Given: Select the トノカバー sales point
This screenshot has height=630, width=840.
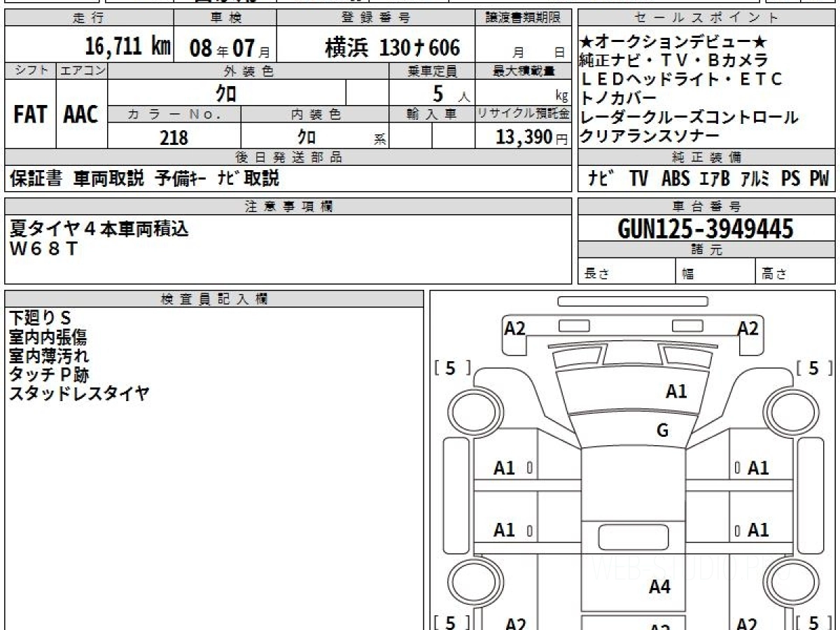Looking at the screenshot, I should click(x=618, y=98).
